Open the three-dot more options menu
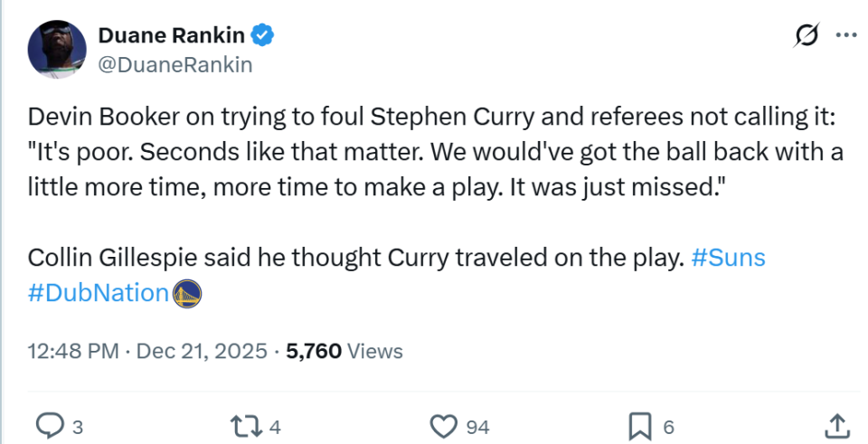Viewport: 868px width, 444px height. coord(846,35)
